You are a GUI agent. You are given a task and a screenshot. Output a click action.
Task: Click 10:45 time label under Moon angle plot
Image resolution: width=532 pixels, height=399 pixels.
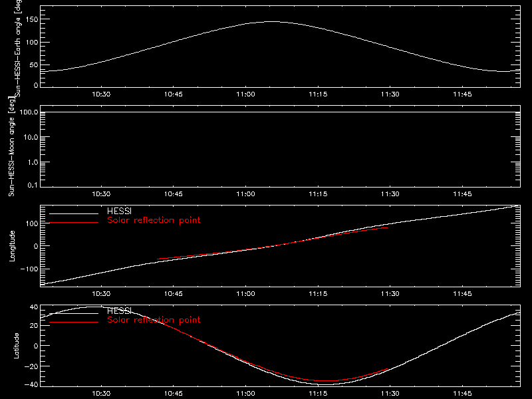174,194
